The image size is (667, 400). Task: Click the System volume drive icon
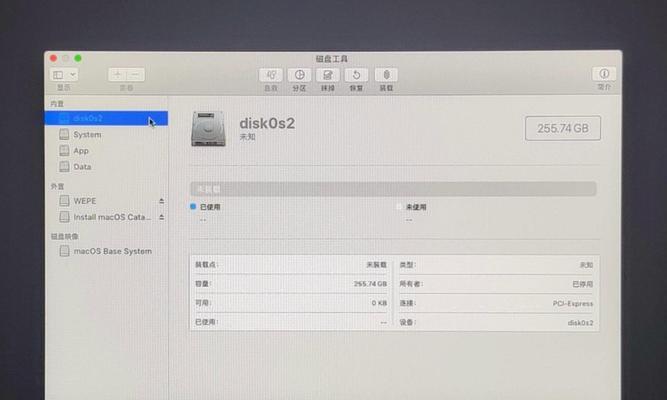click(x=64, y=134)
